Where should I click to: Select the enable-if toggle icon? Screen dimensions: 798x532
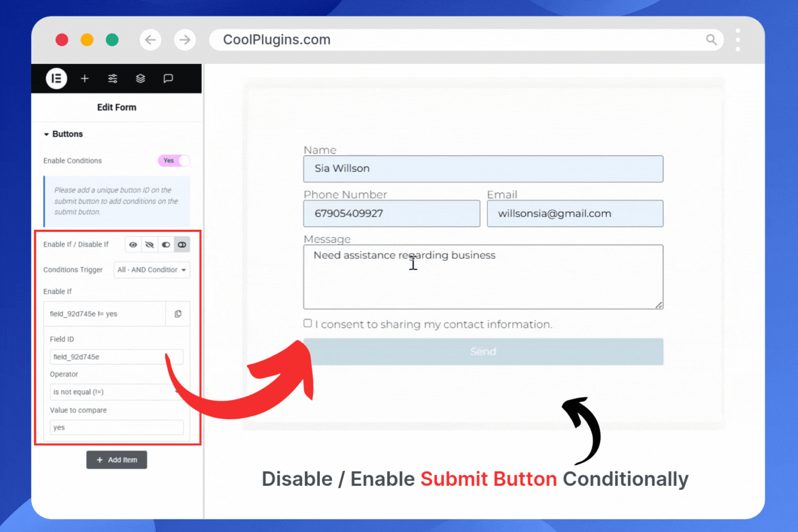point(166,245)
